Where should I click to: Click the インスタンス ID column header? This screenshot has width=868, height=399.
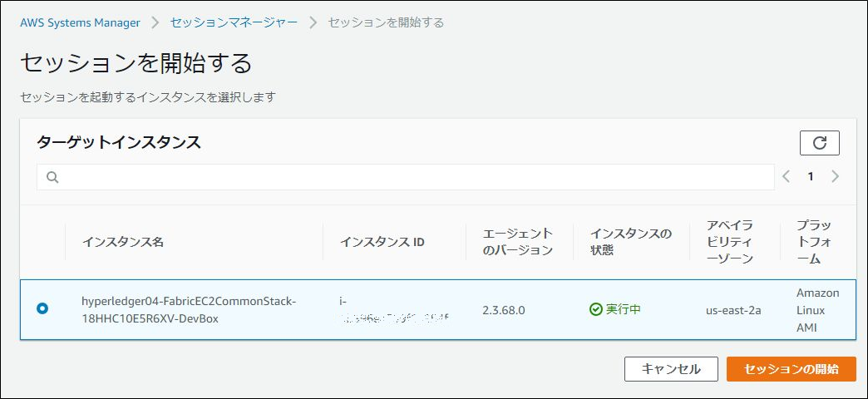(x=382, y=242)
